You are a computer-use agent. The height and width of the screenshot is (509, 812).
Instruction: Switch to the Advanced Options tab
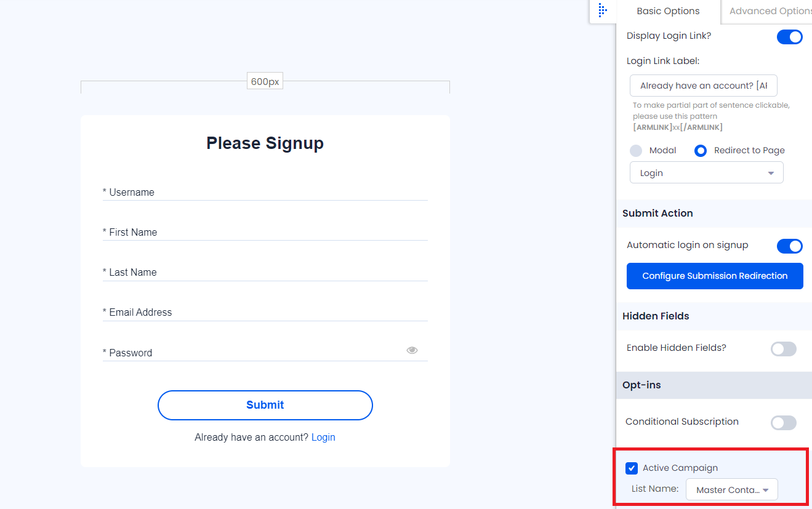[770, 11]
